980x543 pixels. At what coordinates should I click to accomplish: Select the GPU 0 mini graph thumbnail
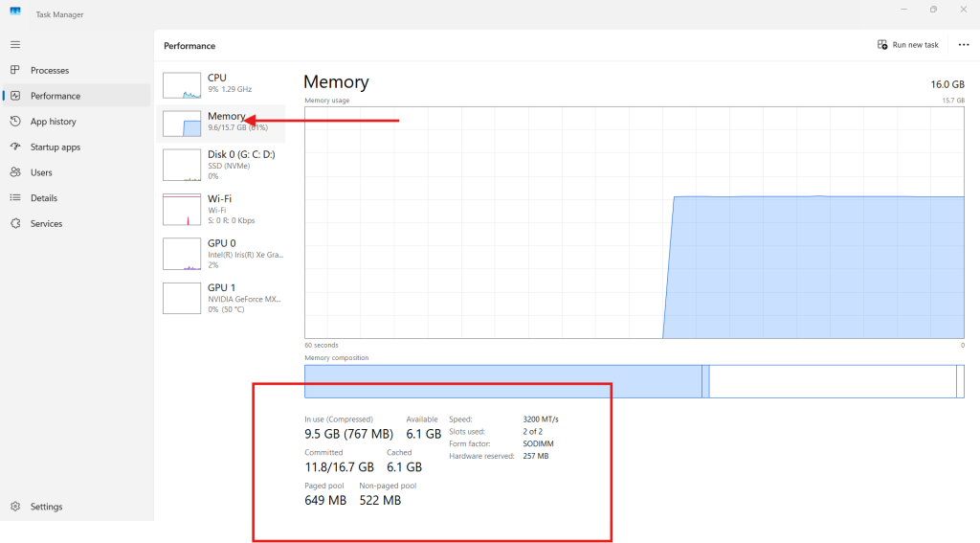click(182, 254)
